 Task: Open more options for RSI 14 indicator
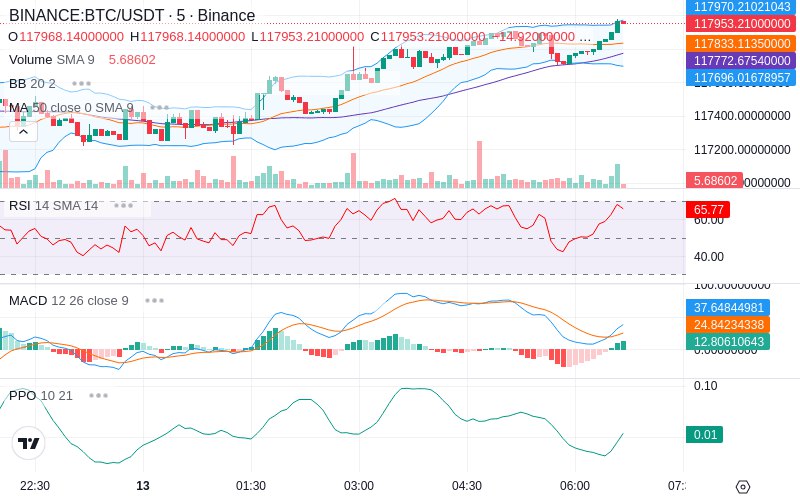[123, 206]
